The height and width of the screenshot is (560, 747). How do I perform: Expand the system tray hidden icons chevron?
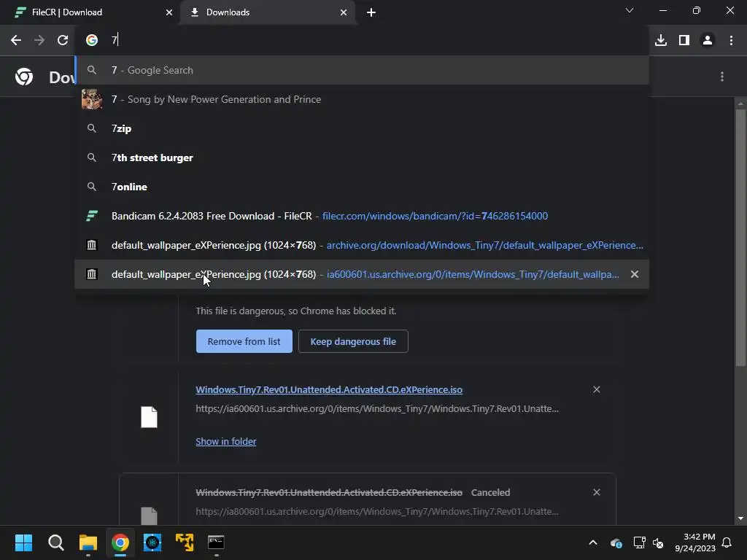(x=593, y=542)
